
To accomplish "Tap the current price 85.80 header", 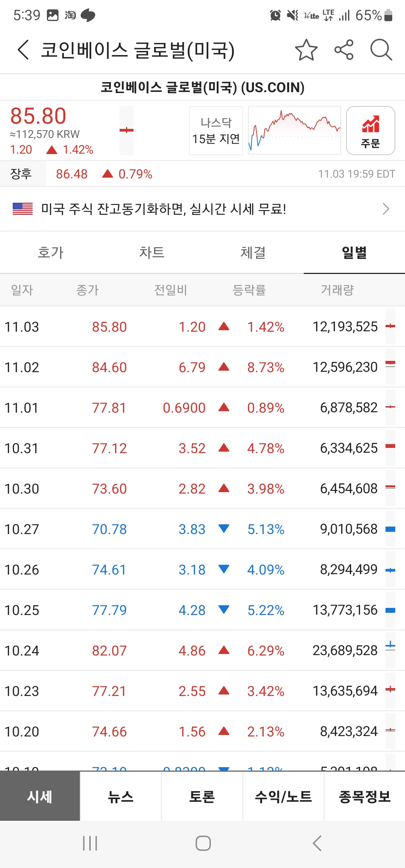I will (38, 115).
